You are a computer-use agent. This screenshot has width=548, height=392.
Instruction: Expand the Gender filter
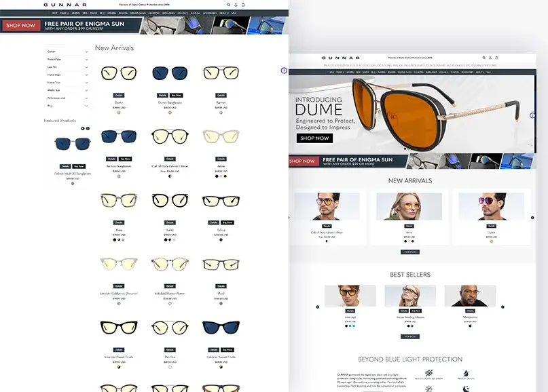67,52
